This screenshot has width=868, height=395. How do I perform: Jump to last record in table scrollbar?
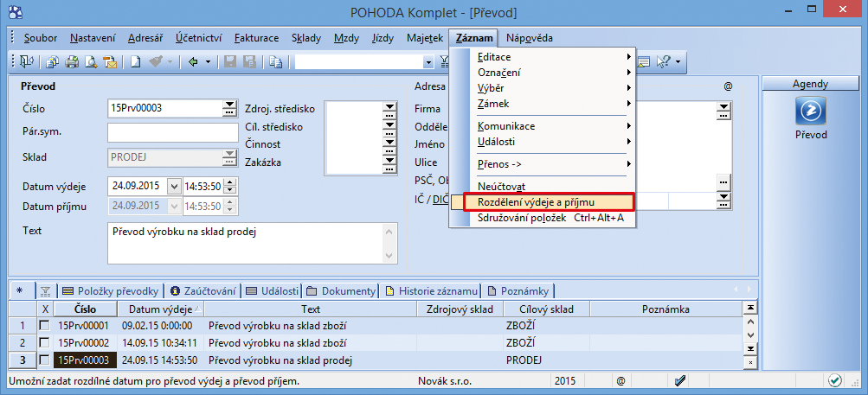(750, 349)
